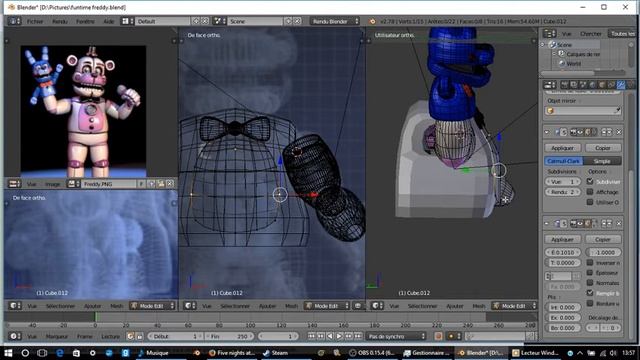Click Chercher in the outliner header
640x360 pixels.
pyautogui.click(x=590, y=34)
